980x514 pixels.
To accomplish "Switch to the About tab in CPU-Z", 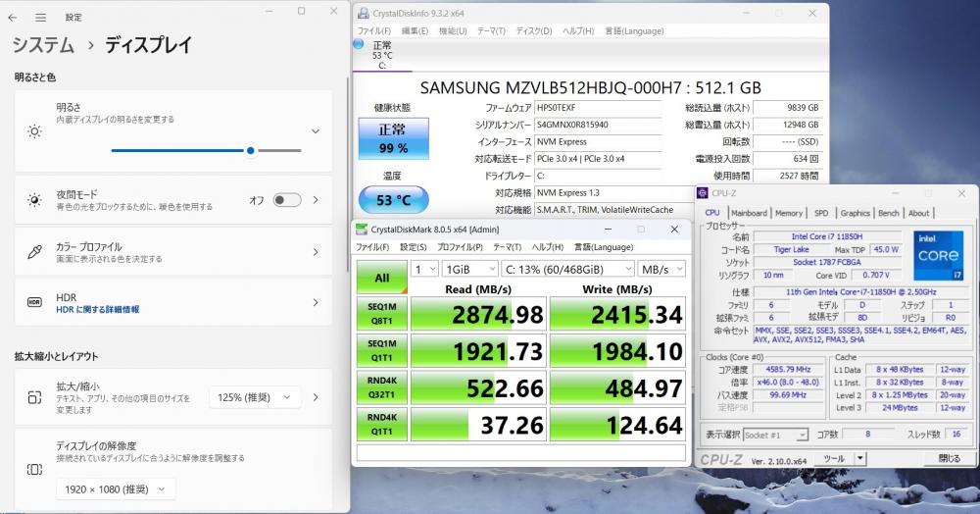I will point(919,213).
